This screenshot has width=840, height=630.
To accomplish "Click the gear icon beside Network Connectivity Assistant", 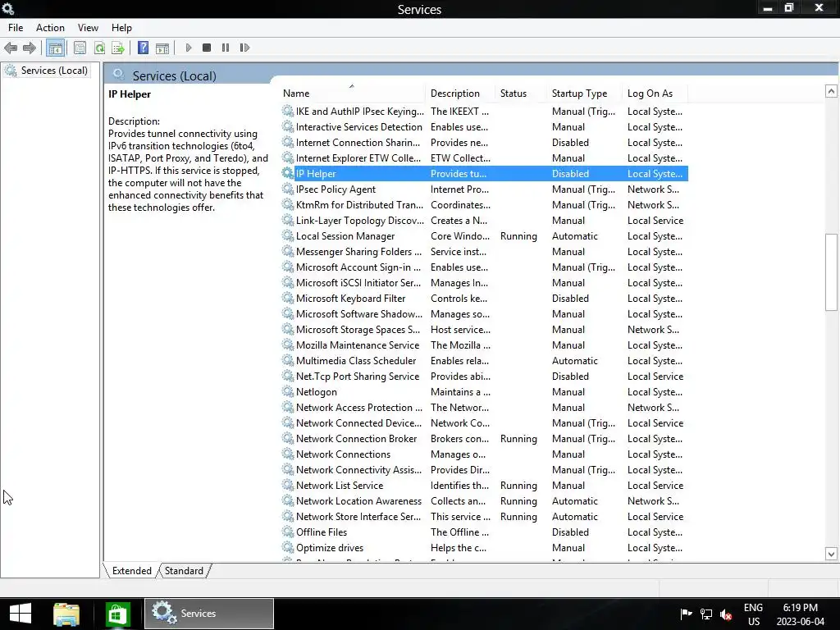I will (288, 469).
